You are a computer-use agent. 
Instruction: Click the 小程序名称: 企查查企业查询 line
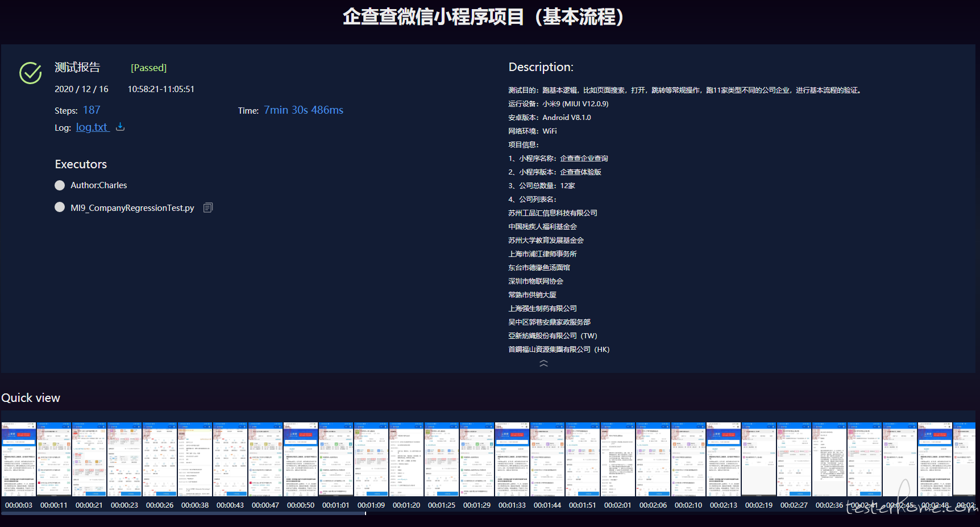pyautogui.click(x=558, y=159)
